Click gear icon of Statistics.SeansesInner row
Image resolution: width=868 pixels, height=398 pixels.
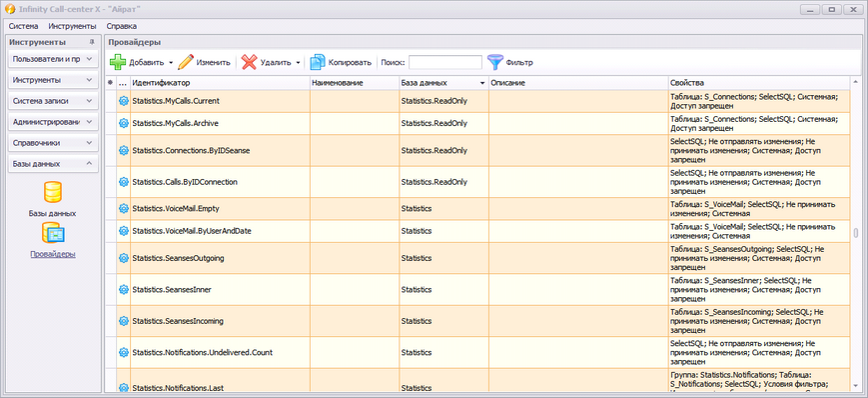[124, 289]
